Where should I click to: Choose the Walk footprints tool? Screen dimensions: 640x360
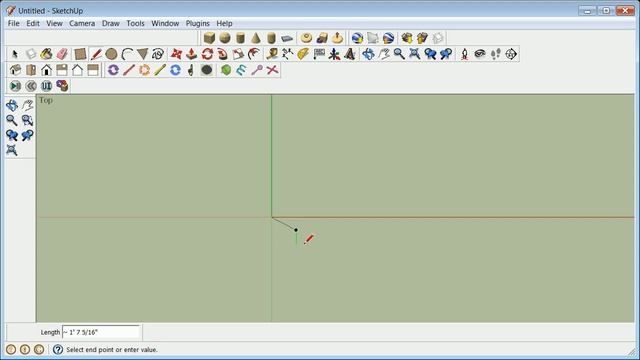point(496,54)
